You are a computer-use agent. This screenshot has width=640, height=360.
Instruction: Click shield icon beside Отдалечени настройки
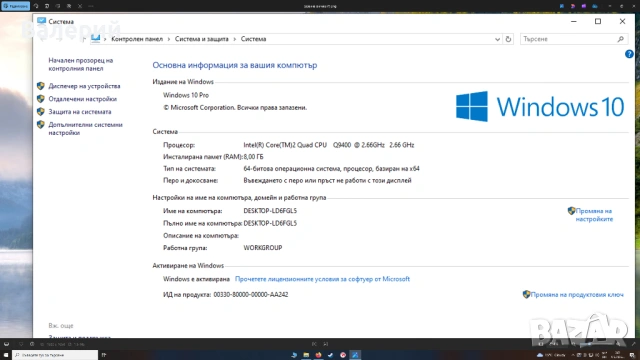coord(40,99)
